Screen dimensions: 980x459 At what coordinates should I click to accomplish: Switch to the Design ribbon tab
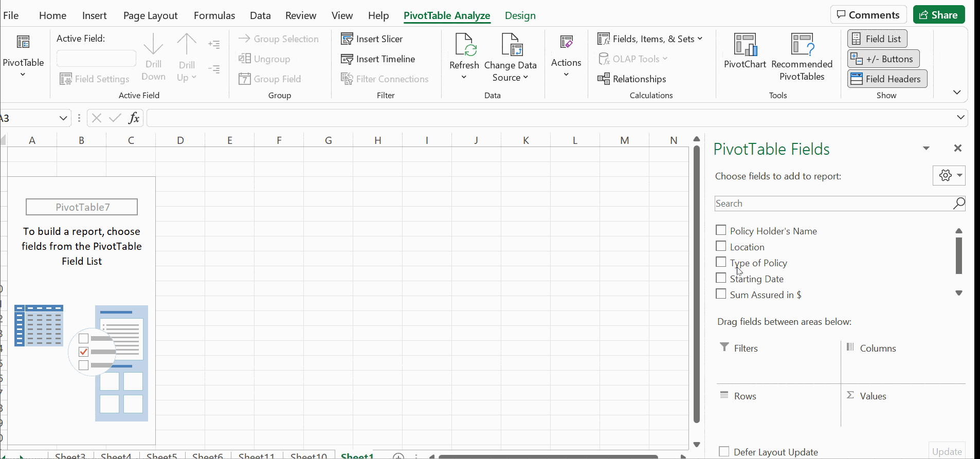point(520,15)
